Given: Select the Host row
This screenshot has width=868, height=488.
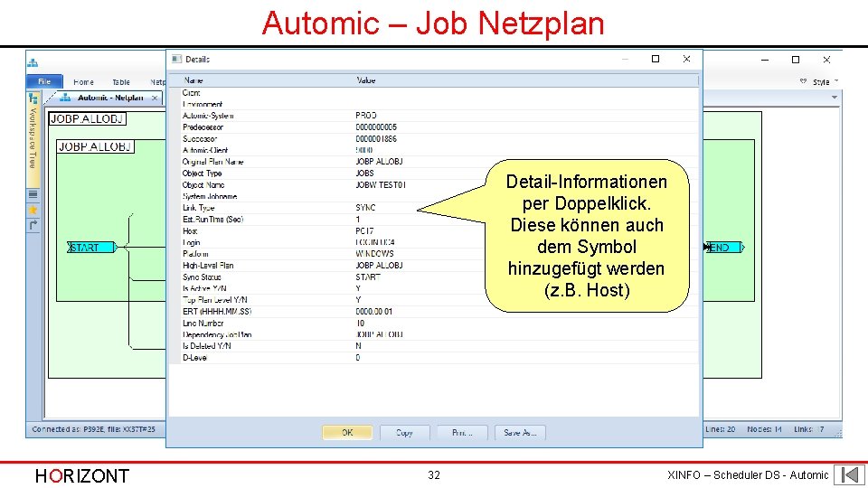Looking at the screenshot, I should point(433,230).
